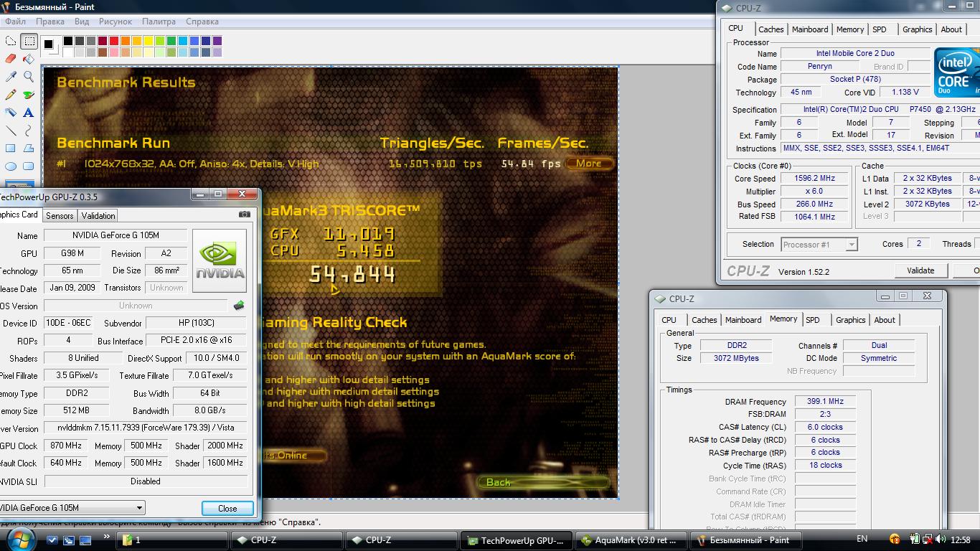Open SPD tab in CPU-Z Memory window

pyautogui.click(x=812, y=320)
